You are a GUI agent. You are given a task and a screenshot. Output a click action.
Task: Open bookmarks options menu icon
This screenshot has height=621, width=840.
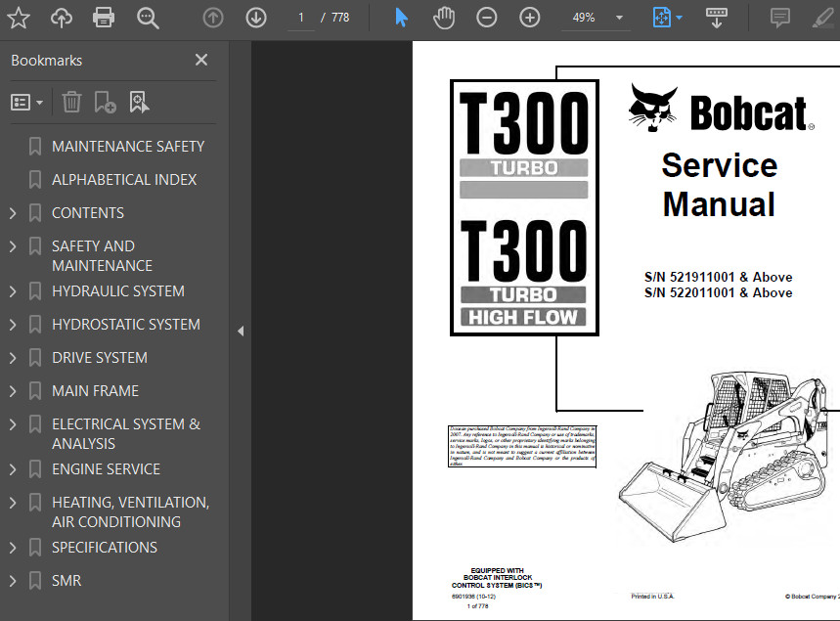(26, 102)
